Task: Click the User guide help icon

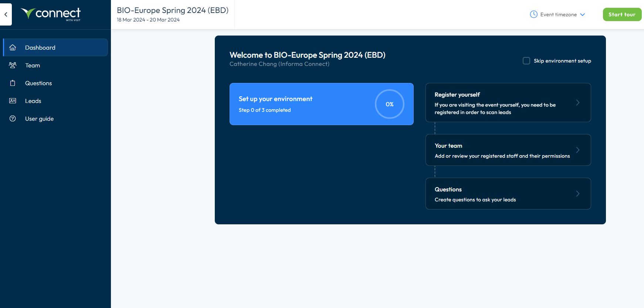Action: point(13,118)
